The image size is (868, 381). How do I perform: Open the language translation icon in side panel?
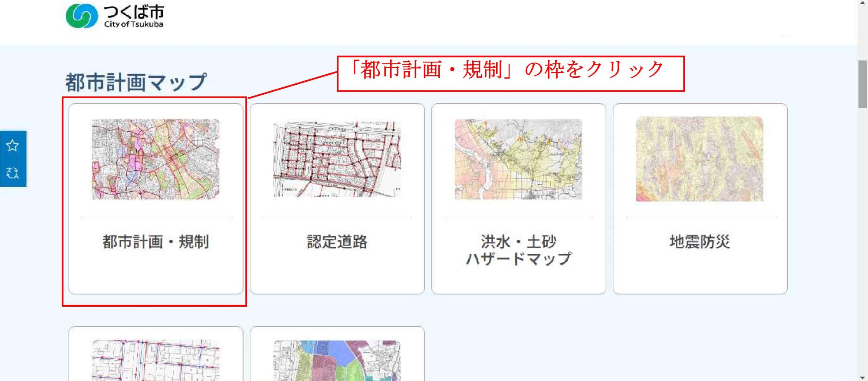13,173
